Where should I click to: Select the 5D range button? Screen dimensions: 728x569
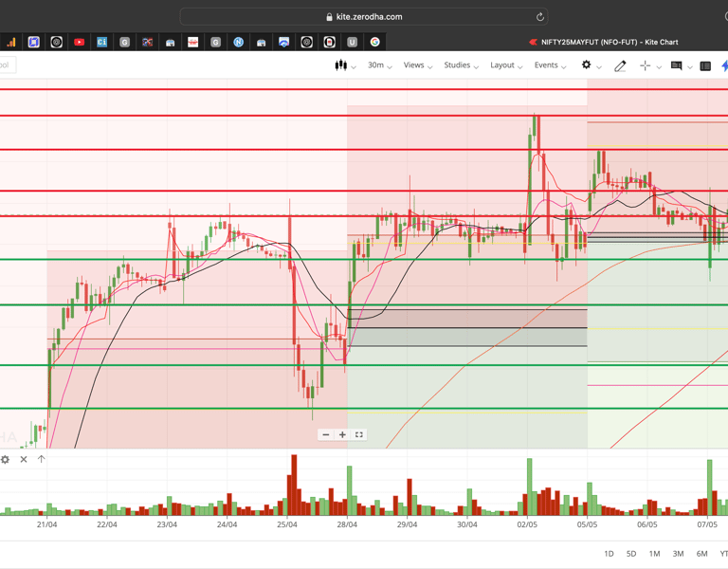[631, 554]
